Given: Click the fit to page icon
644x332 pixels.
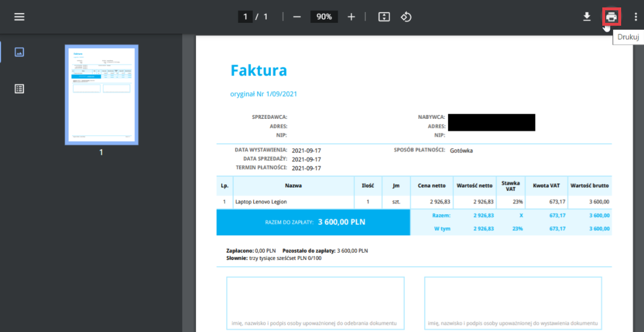Looking at the screenshot, I should tap(384, 17).
